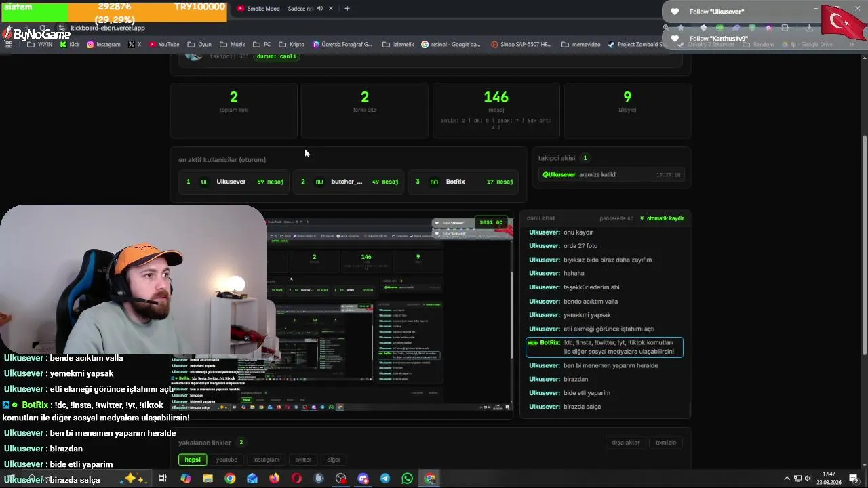Click the 'dışa aktar' export button
The height and width of the screenshot is (488, 868).
pos(626,443)
